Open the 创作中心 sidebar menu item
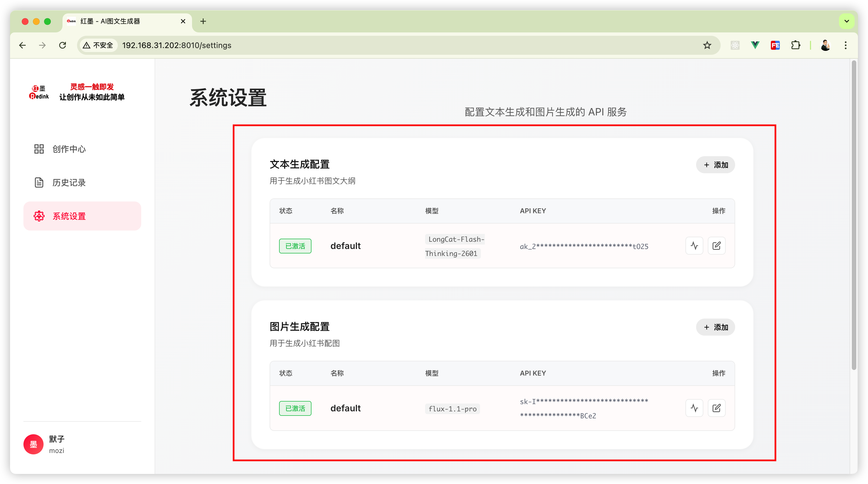This screenshot has width=868, height=484. click(x=69, y=149)
